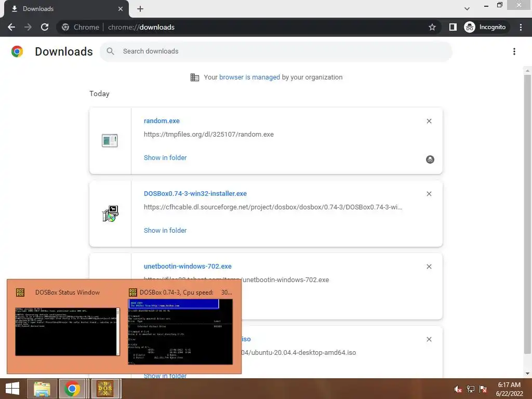The width and height of the screenshot is (532, 399).
Task: Go back using the browser back arrow
Action: point(11,27)
